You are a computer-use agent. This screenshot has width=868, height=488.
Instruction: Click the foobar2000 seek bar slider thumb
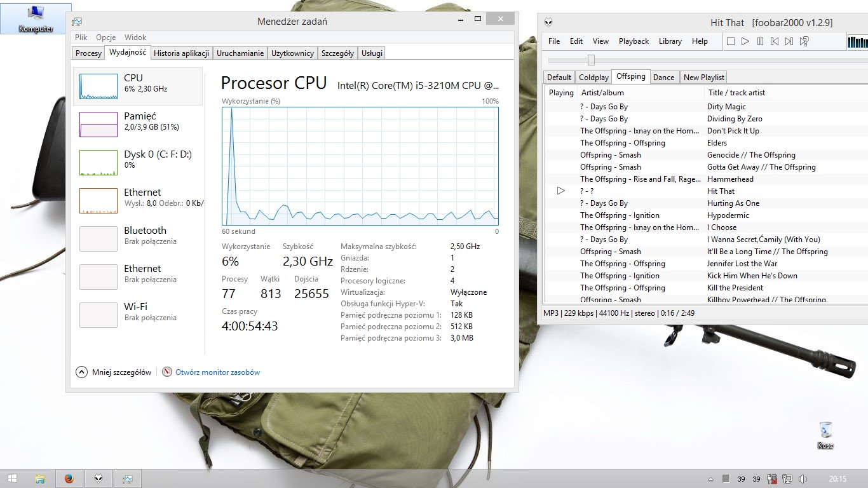pos(591,60)
